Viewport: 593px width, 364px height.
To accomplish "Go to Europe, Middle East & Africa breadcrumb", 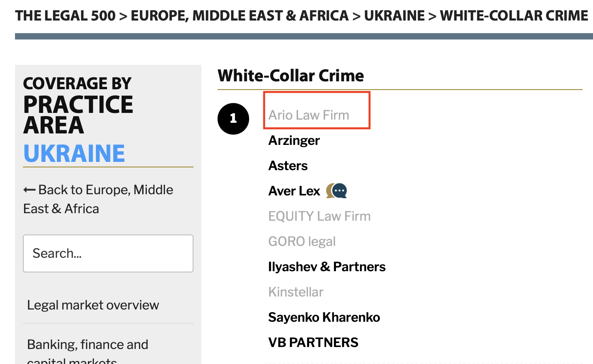I will (240, 16).
